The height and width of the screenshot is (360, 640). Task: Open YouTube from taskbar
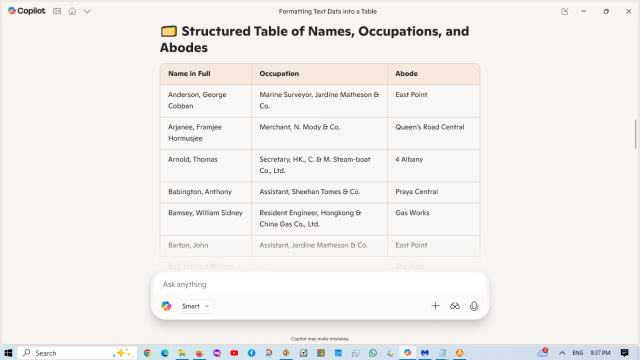coord(234,353)
